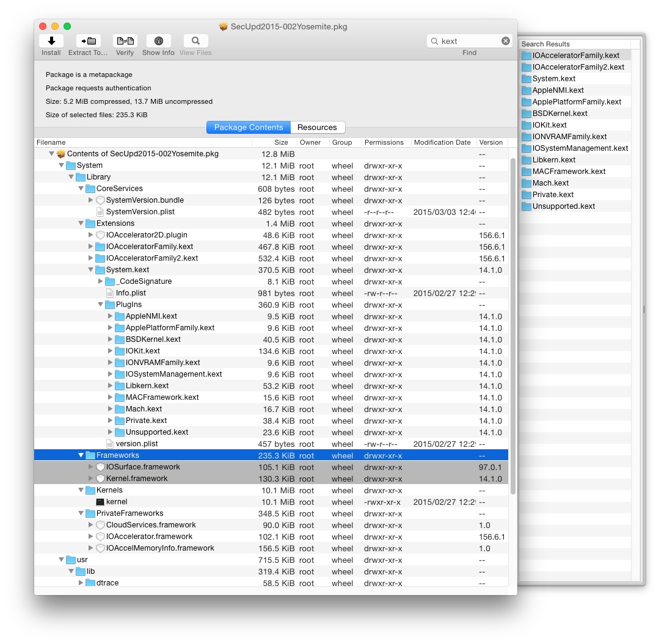Expand the dtrace folder
This screenshot has height=644, width=656.
point(81,582)
